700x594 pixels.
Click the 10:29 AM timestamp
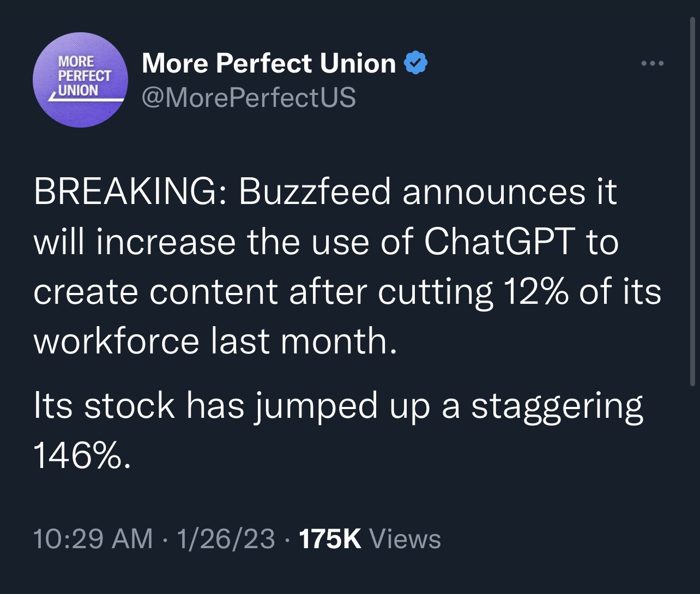[x=93, y=539]
